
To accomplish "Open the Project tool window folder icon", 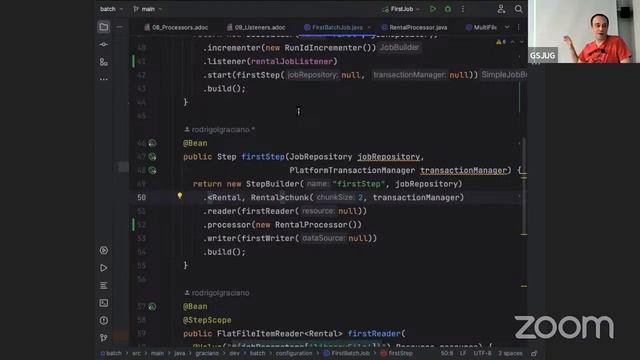I will [104, 27].
